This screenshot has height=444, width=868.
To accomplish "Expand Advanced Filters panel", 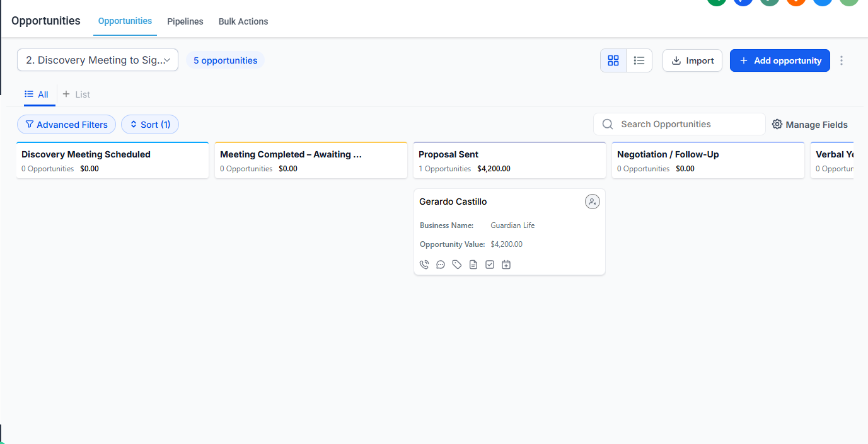I will [66, 125].
